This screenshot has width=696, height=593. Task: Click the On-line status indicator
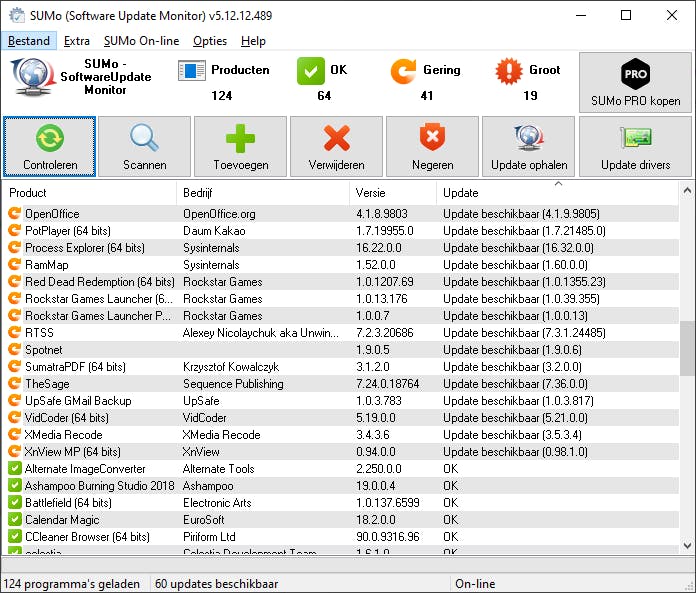click(x=475, y=583)
